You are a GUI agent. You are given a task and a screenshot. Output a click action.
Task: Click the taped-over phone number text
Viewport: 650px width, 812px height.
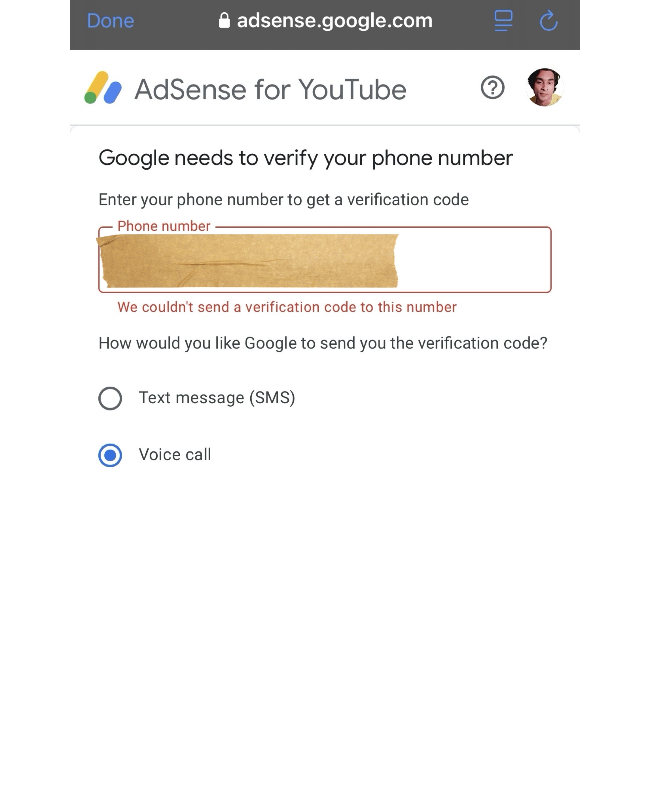pyautogui.click(x=248, y=261)
